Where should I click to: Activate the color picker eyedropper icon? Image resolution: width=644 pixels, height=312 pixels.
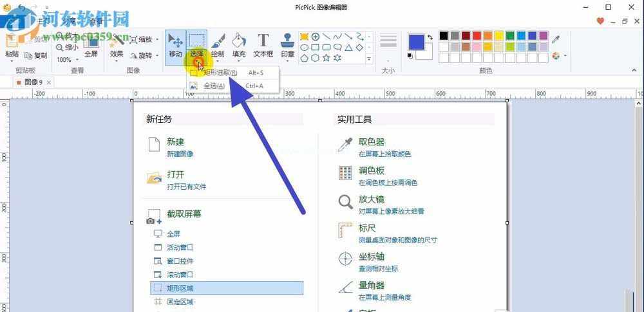point(556,39)
